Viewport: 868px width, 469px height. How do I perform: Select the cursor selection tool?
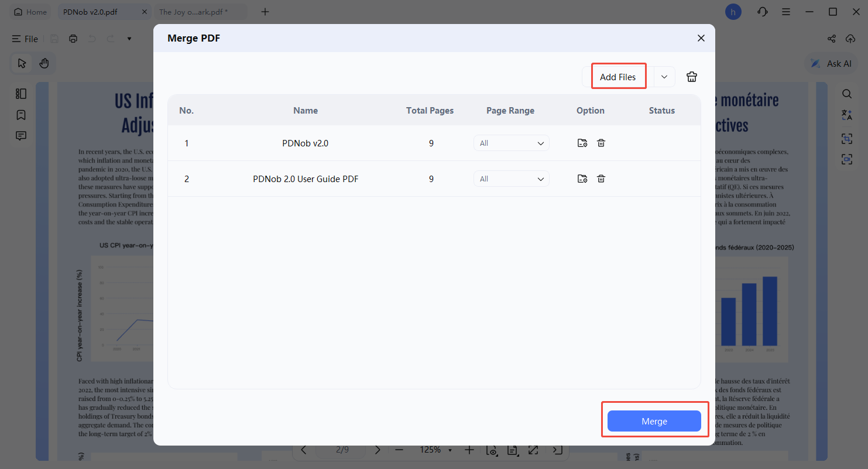tap(21, 63)
